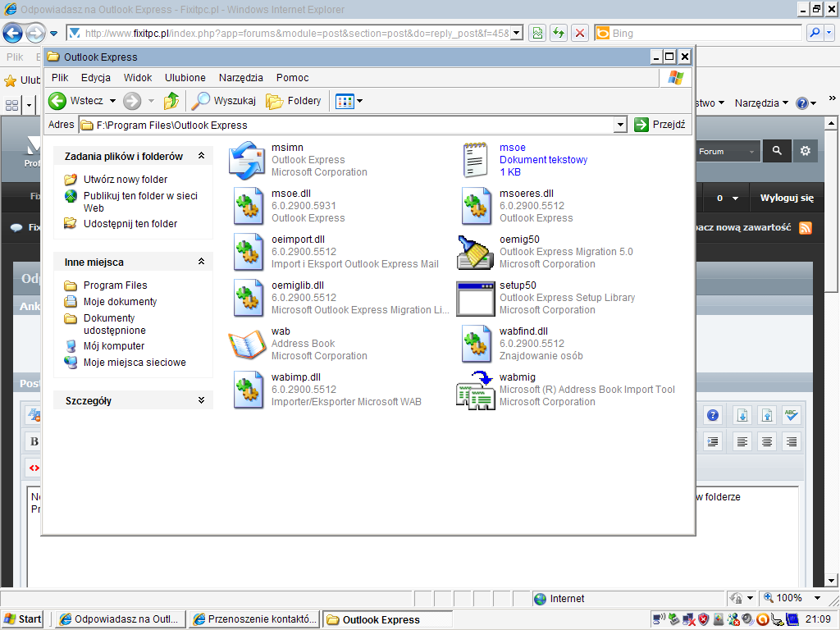Click the editor spell check ABC icon
Image resolution: width=840 pixels, height=630 pixels.
click(x=791, y=415)
